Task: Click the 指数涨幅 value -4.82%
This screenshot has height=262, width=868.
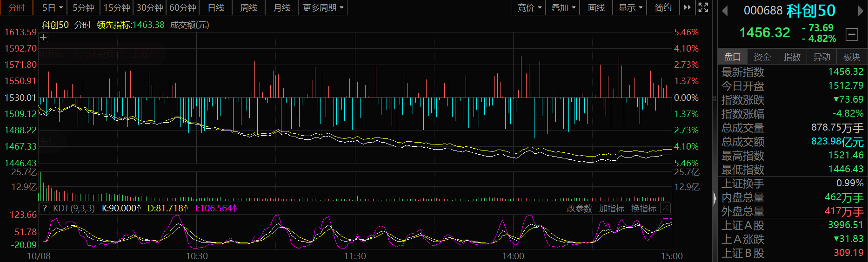Action: [x=848, y=113]
